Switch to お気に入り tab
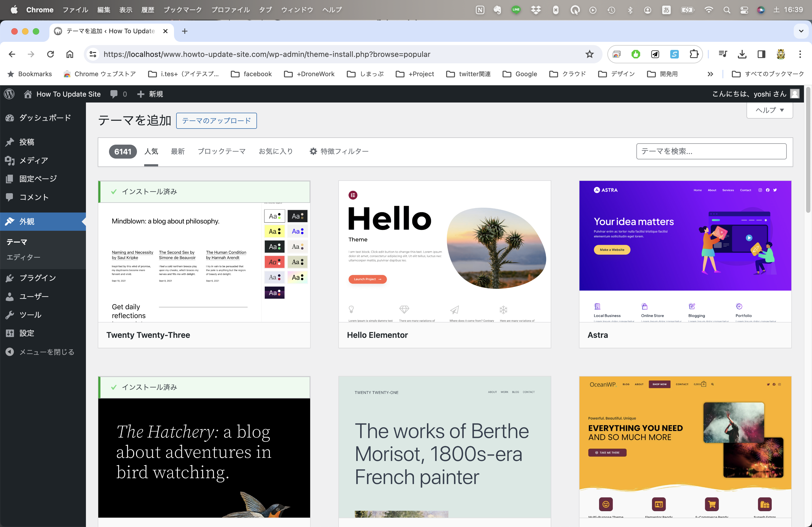 (276, 151)
